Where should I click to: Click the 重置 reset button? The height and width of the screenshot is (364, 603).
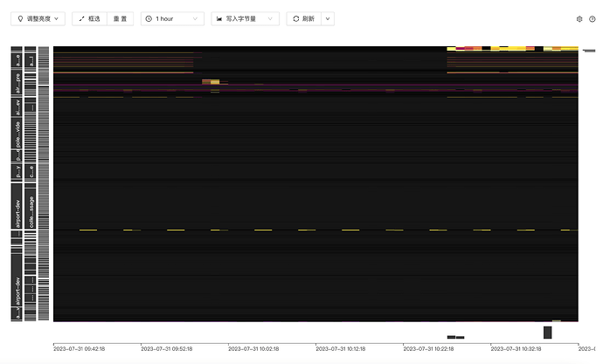tap(121, 18)
